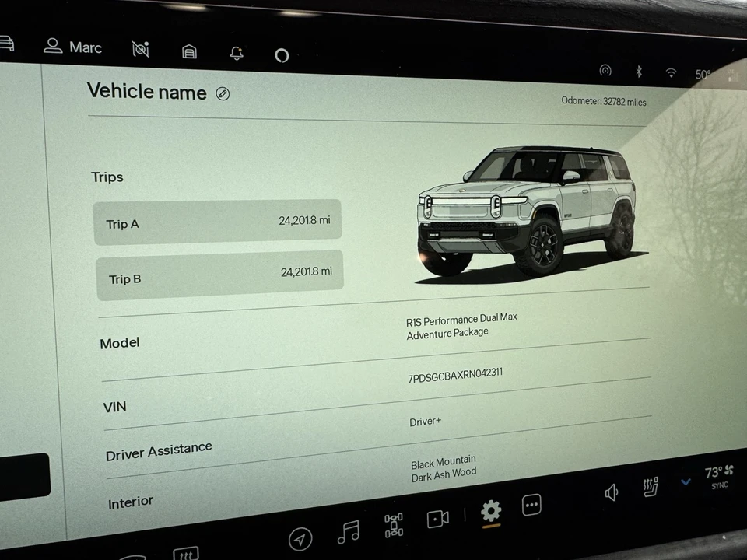Tap the blue temperature down chevron

pos(686,482)
